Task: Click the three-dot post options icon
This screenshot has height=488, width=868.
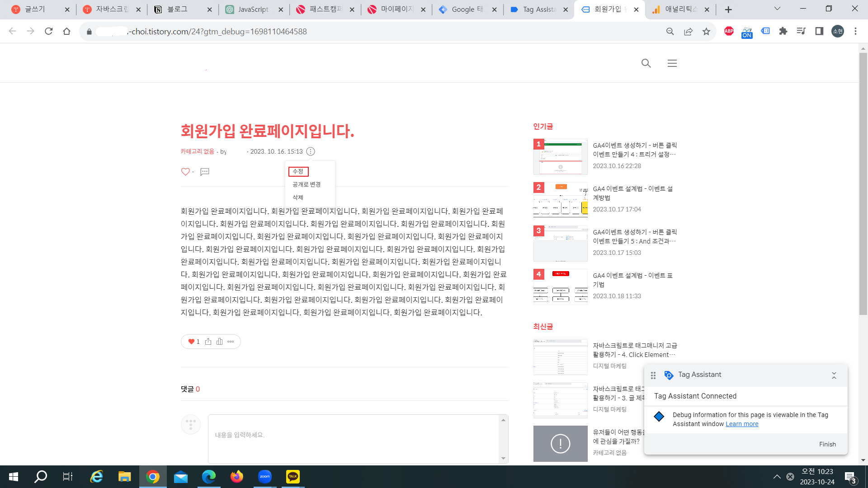Action: (311, 151)
